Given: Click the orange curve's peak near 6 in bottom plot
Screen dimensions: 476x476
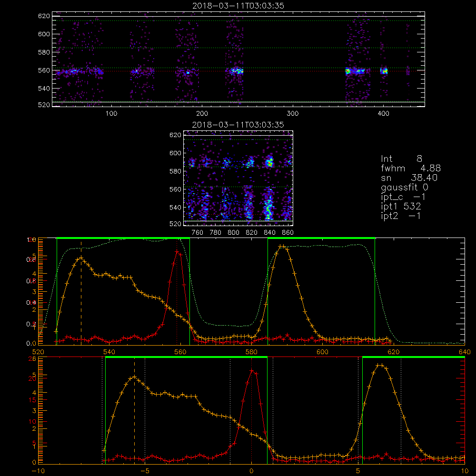Looking at the screenshot, I should (380, 365).
